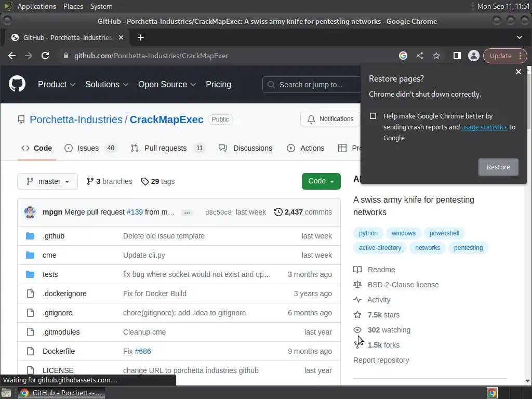Click the .gitignore file icon
This screenshot has height=399, width=532.
pyautogui.click(x=30, y=313)
